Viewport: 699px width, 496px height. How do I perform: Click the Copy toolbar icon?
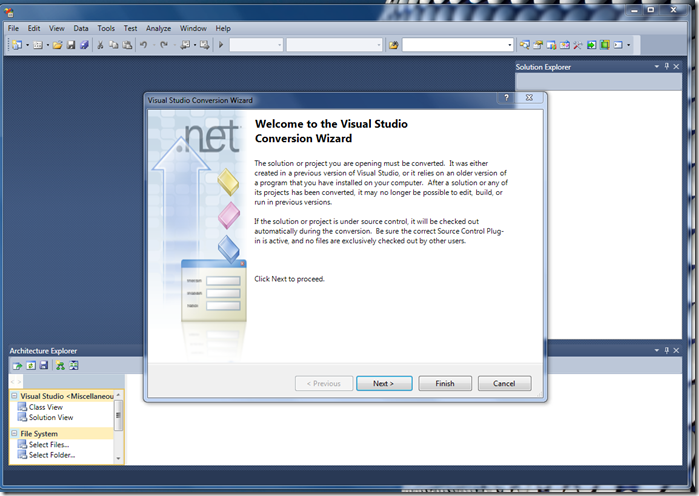point(114,45)
